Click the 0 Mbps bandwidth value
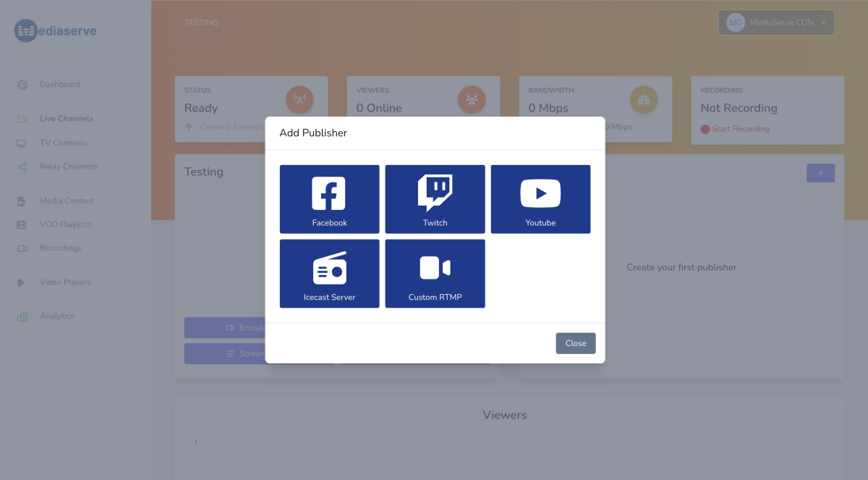Image resolution: width=868 pixels, height=480 pixels. [548, 108]
